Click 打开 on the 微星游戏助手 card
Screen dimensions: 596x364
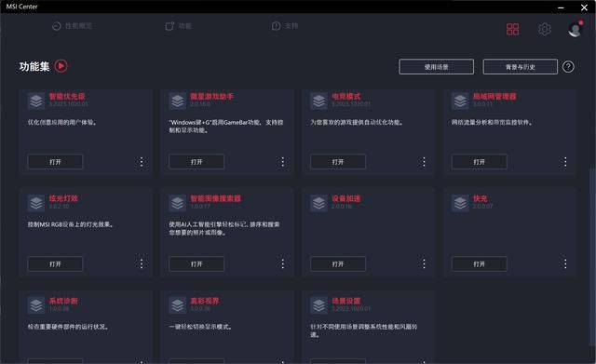196,162
